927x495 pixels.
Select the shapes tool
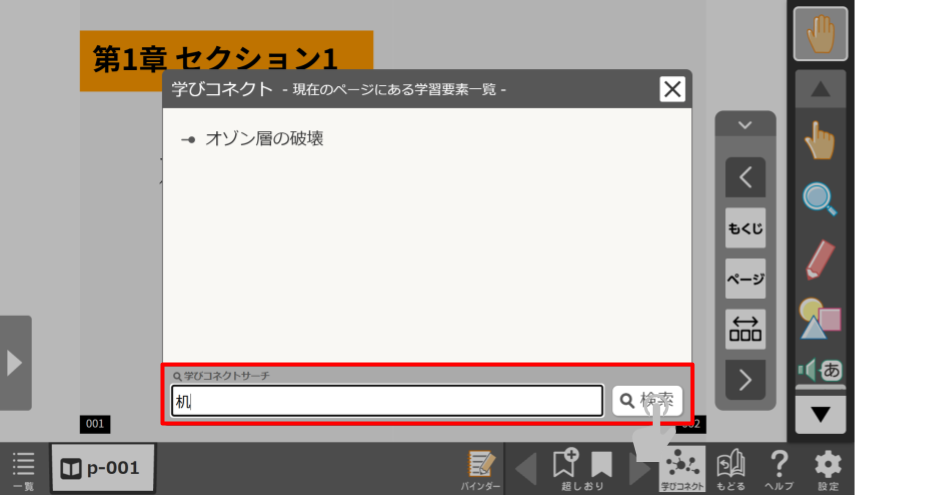pos(820,318)
